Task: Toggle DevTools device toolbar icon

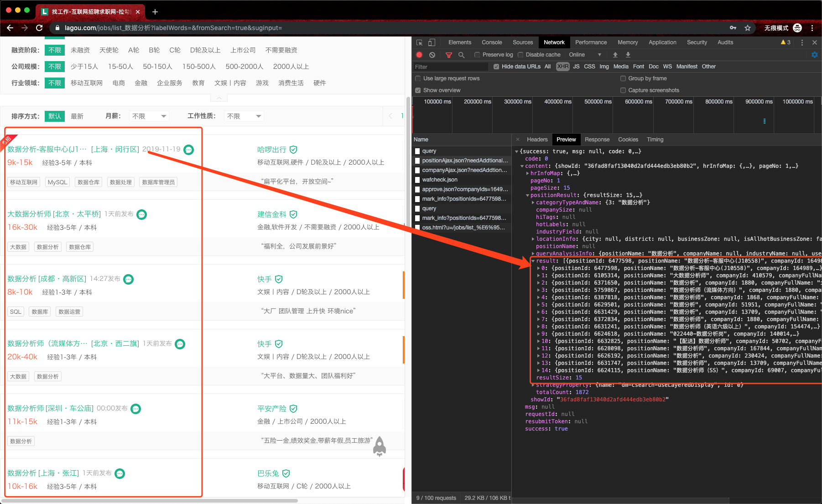Action: coord(432,42)
